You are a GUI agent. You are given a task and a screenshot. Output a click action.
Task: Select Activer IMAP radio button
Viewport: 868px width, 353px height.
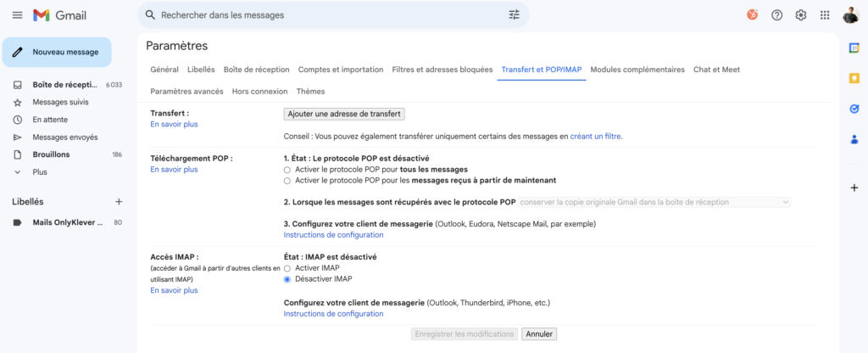[287, 268]
